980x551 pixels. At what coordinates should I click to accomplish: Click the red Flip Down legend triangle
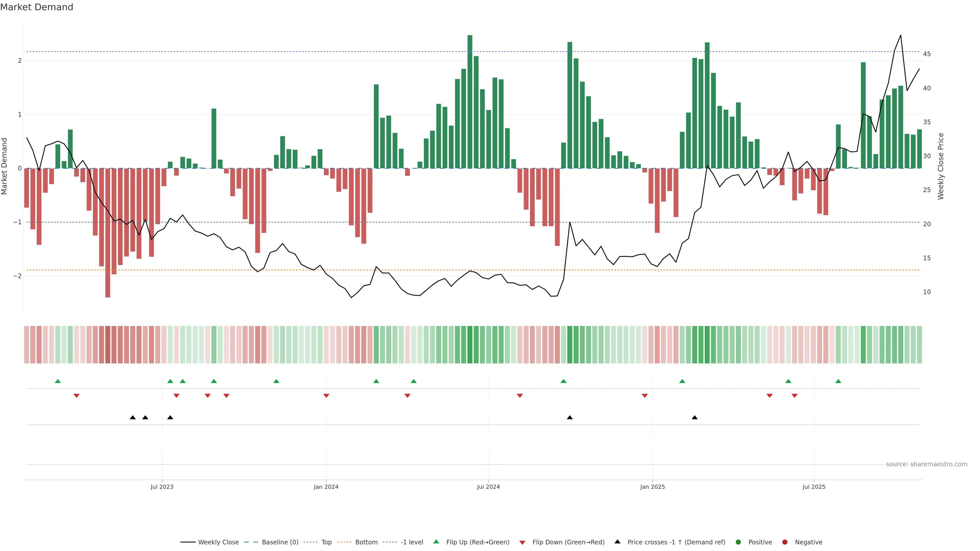click(x=522, y=542)
